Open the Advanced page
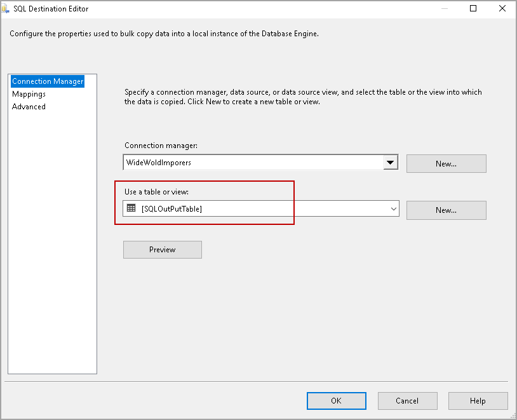Image resolution: width=517 pixels, height=420 pixels. (x=29, y=107)
